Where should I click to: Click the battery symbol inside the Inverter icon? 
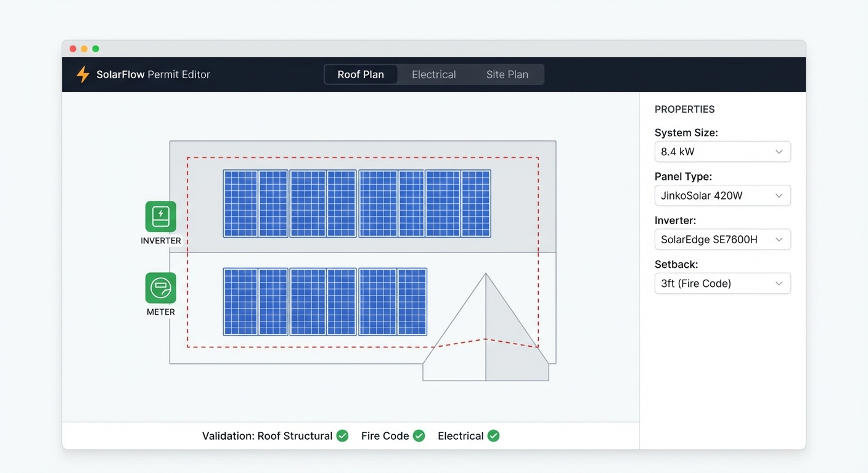(160, 217)
